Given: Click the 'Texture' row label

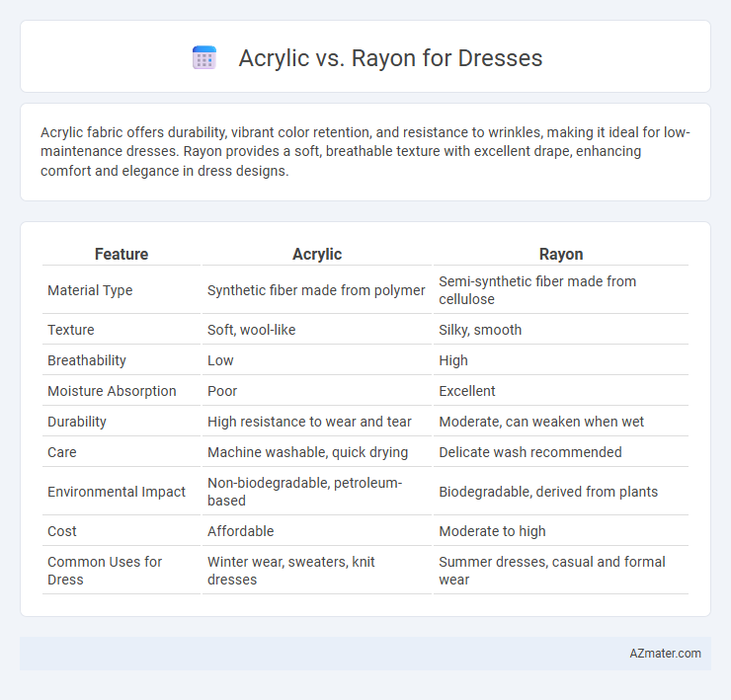Looking at the screenshot, I should pyautogui.click(x=71, y=330).
